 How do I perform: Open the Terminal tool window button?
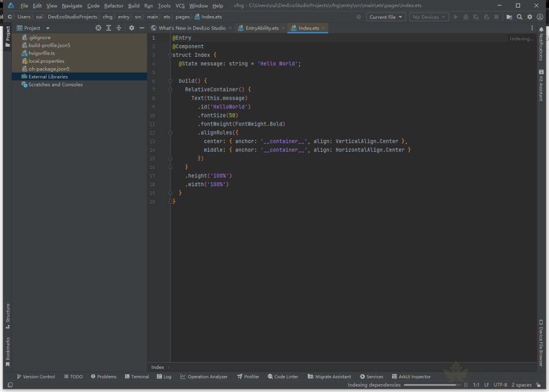tap(137, 376)
